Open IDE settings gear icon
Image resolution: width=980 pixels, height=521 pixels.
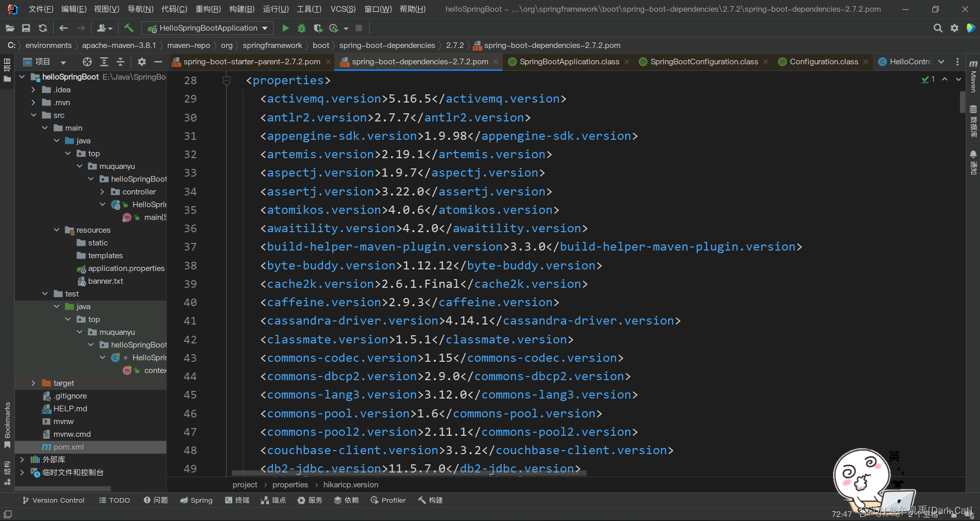(954, 28)
